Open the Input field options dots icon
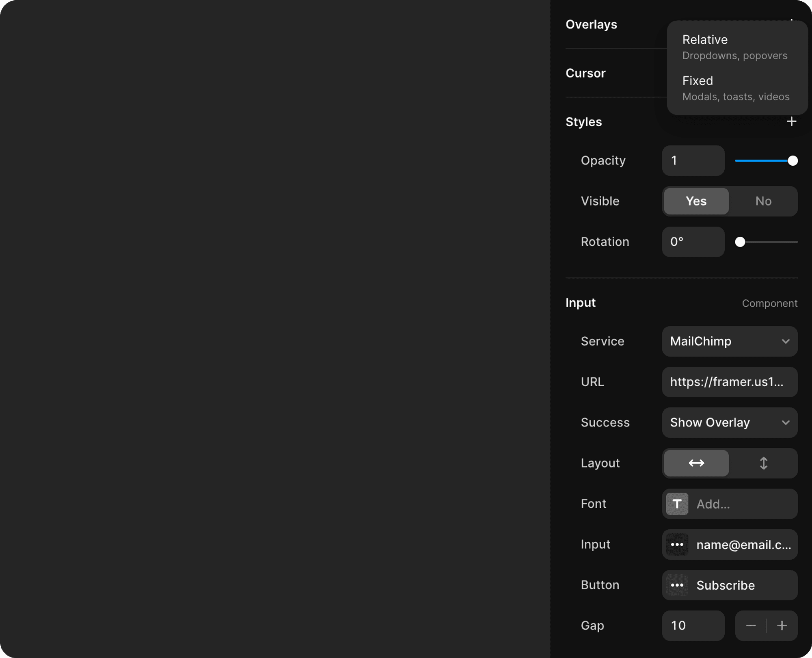Screen dimensions: 812x658 tap(677, 544)
